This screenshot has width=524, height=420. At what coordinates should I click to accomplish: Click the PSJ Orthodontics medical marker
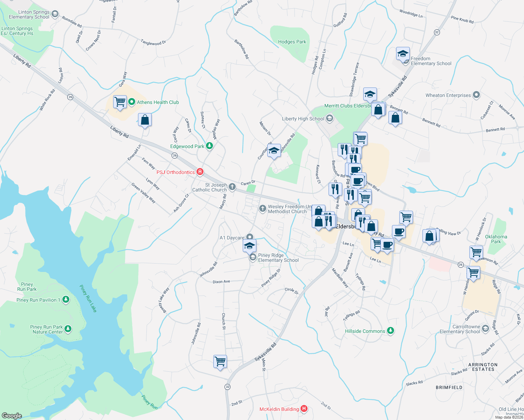tap(200, 172)
